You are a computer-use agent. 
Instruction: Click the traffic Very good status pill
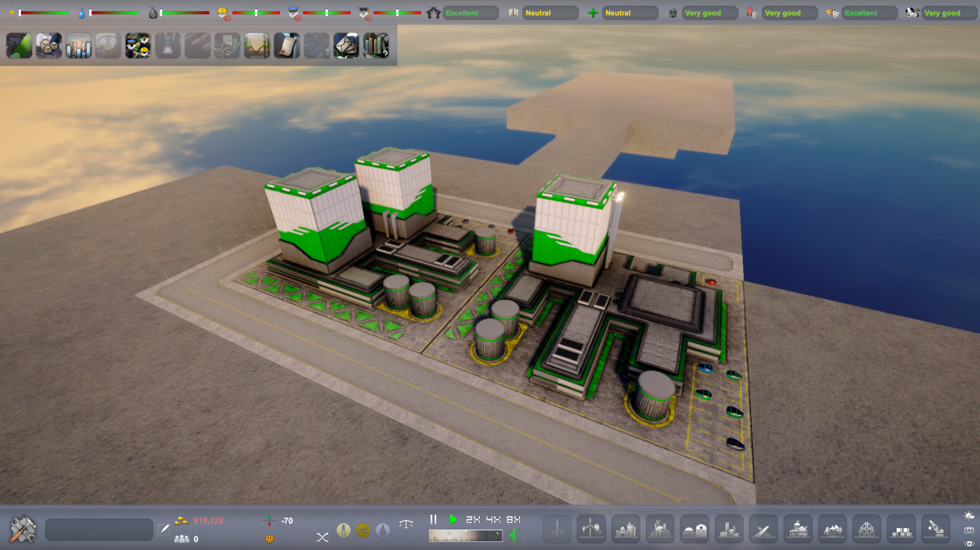click(949, 13)
